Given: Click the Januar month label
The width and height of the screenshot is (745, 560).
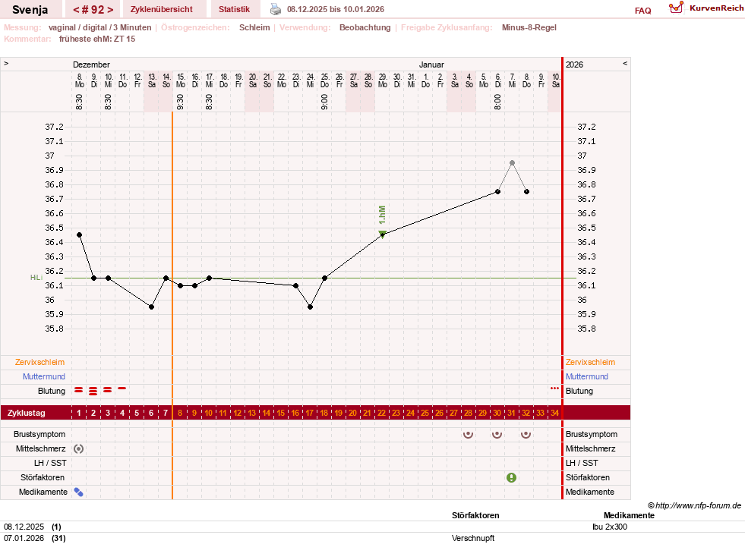Looking at the screenshot, I should pyautogui.click(x=431, y=64).
